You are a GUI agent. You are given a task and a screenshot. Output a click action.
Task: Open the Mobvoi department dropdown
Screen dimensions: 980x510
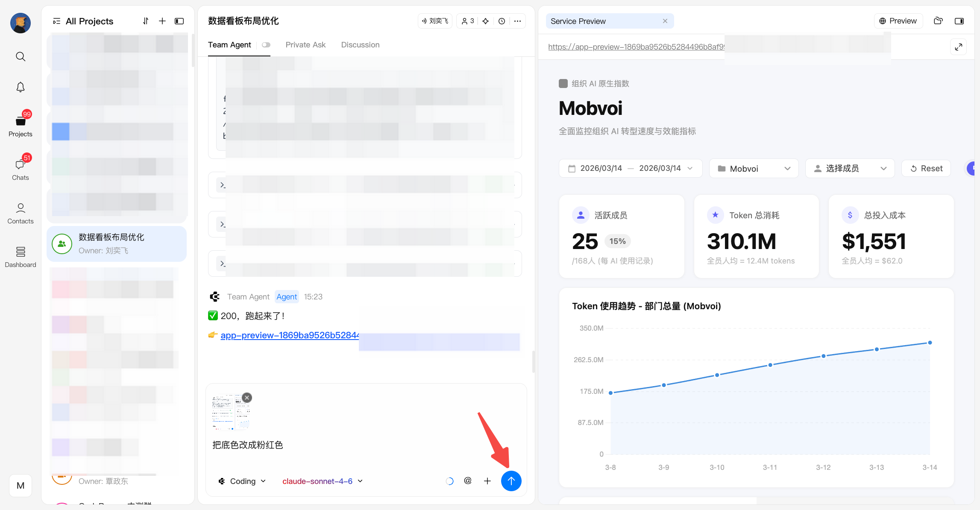(x=754, y=168)
